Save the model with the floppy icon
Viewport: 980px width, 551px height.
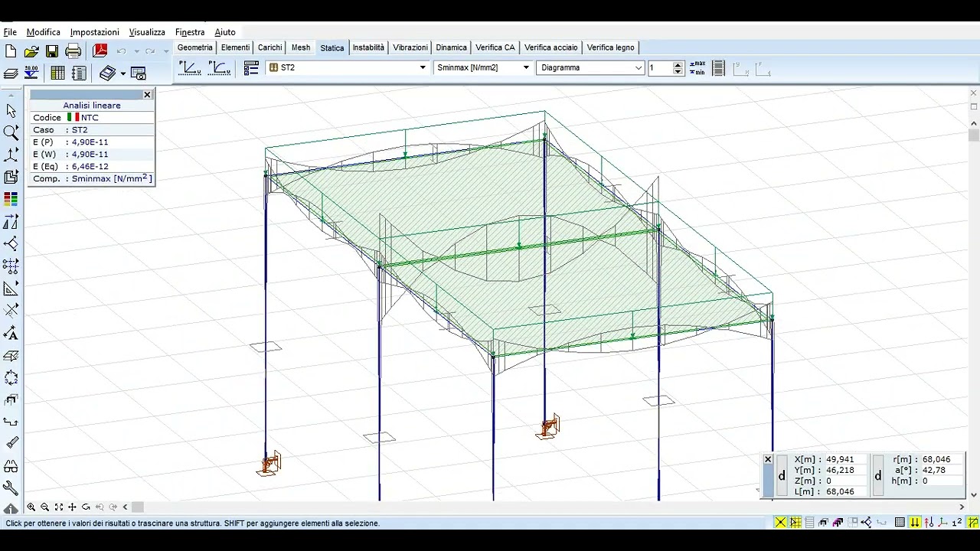click(52, 51)
